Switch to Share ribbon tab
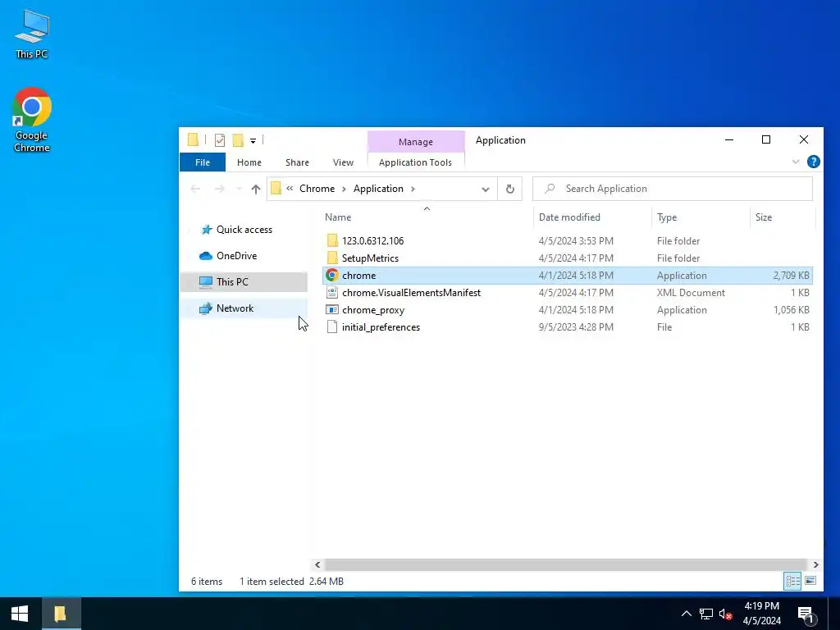 [x=297, y=162]
